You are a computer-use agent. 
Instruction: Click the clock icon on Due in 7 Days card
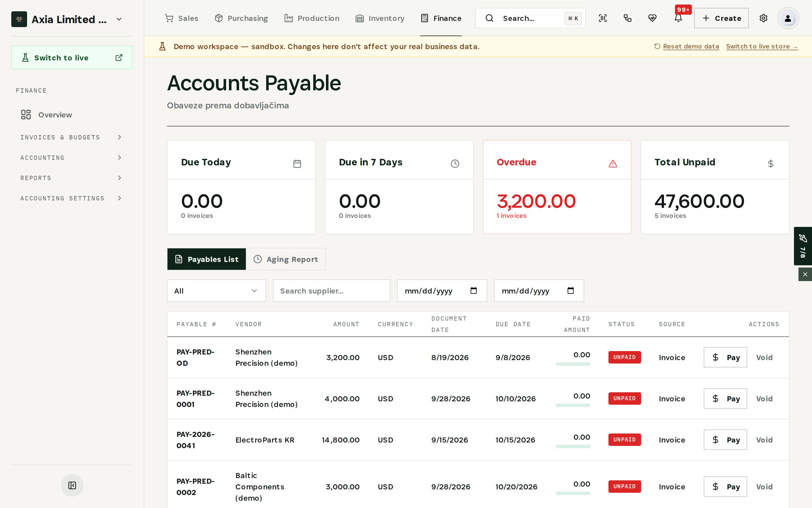pos(455,164)
